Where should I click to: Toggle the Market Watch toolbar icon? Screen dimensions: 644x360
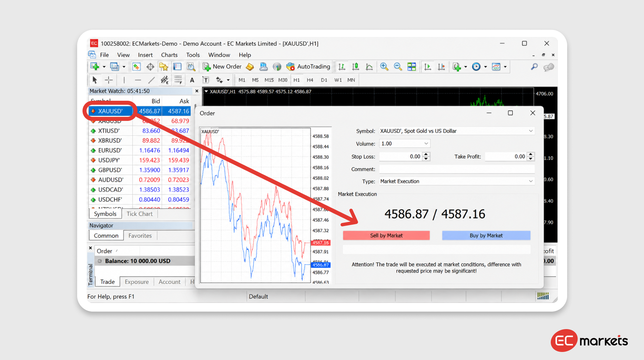[136, 66]
